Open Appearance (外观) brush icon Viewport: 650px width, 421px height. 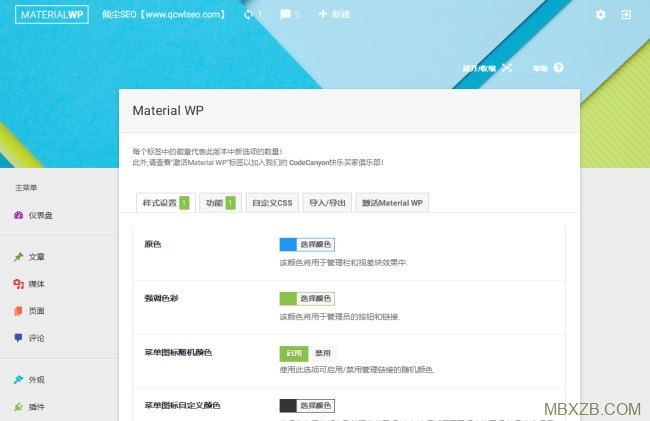18,380
